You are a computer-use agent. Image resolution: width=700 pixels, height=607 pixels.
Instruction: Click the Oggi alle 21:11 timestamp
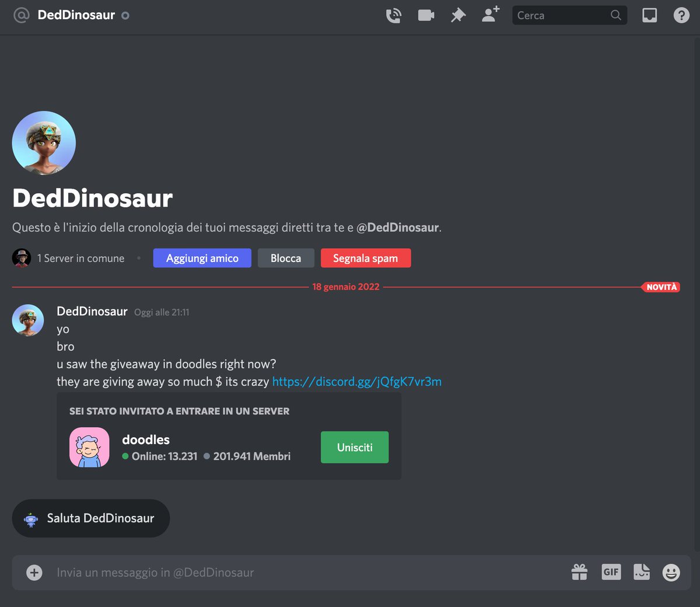(x=162, y=312)
